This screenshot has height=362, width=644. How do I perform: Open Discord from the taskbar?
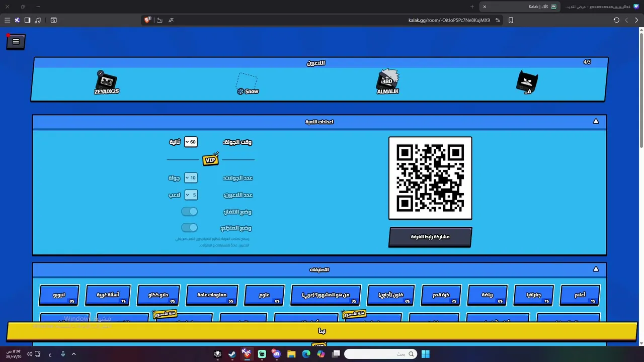pyautogui.click(x=276, y=354)
